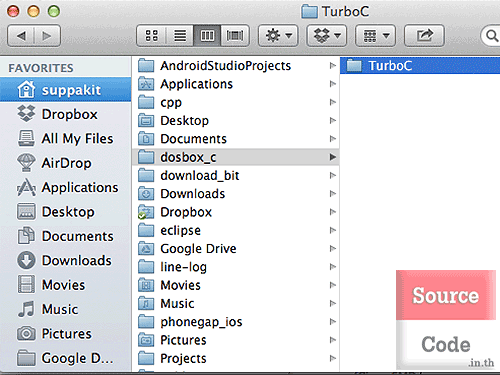Select the TurboC folder in third column
This screenshot has height=375, width=500.
(x=420, y=66)
